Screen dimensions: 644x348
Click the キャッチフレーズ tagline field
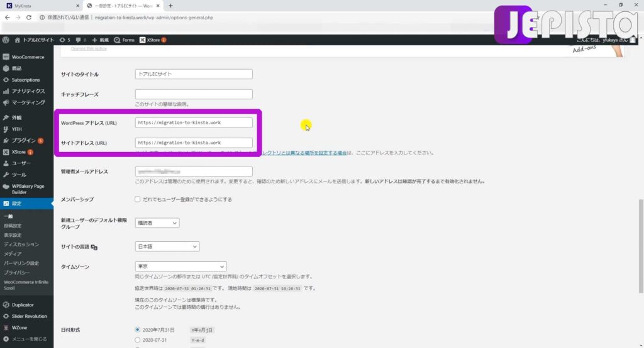(194, 94)
